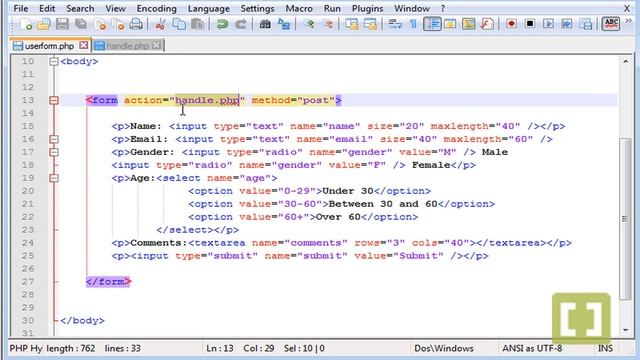The width and height of the screenshot is (640, 360).
Task: Click the Paste clipboard icon
Action: [x=198, y=24]
